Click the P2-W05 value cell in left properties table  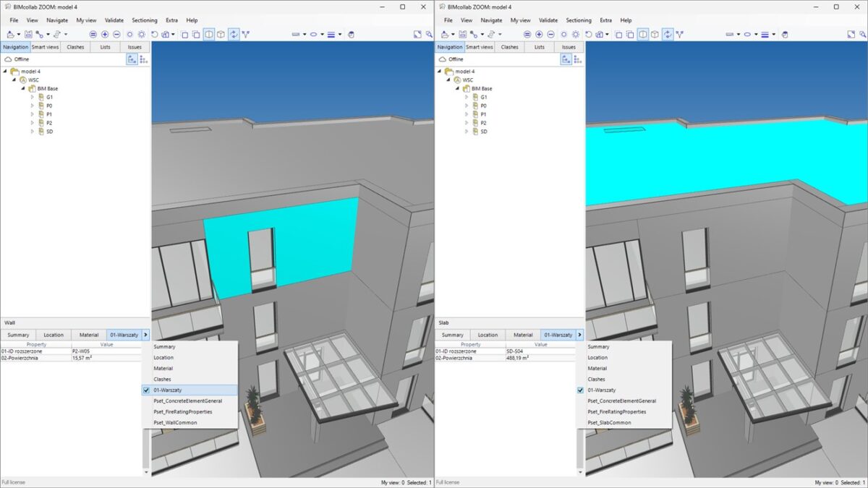click(80, 351)
